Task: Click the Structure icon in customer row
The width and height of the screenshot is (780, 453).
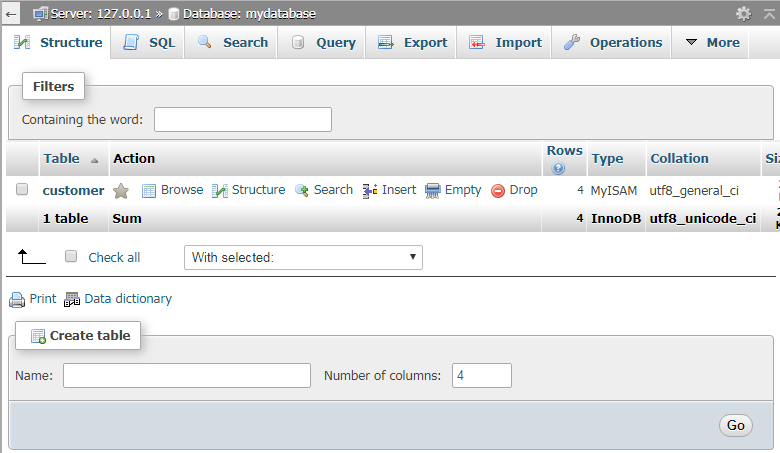Action: click(x=219, y=190)
